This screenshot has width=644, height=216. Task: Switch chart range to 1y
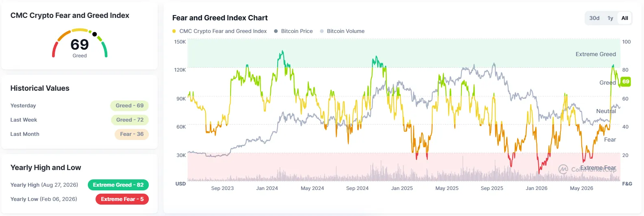tap(610, 18)
